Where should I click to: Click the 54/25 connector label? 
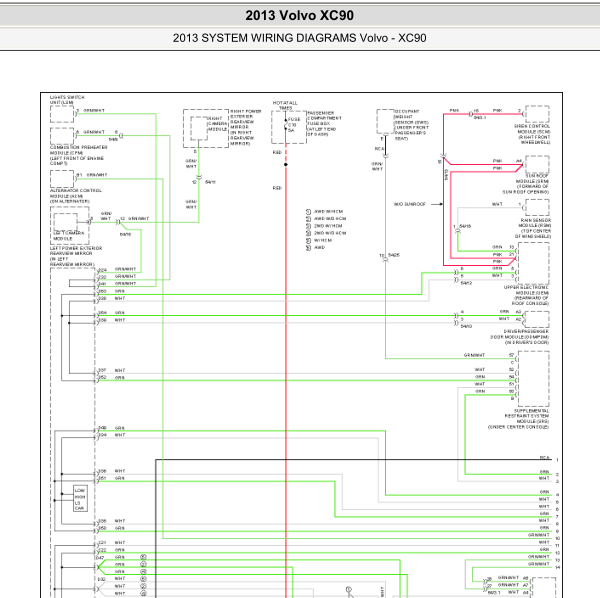pyautogui.click(x=394, y=255)
